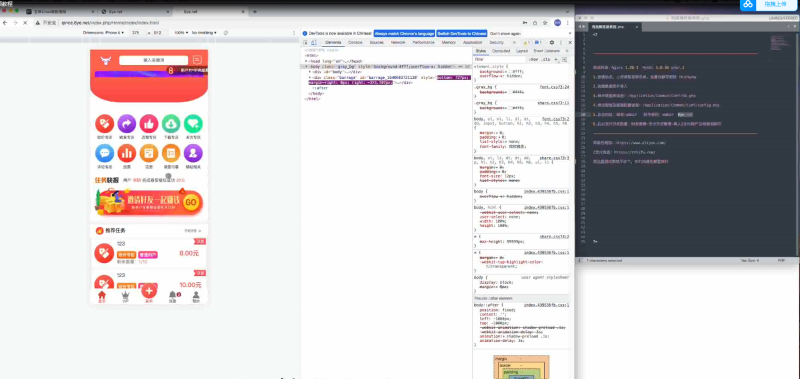
Task: Click the rotate screen icon in device toolbar
Action: click(x=226, y=33)
